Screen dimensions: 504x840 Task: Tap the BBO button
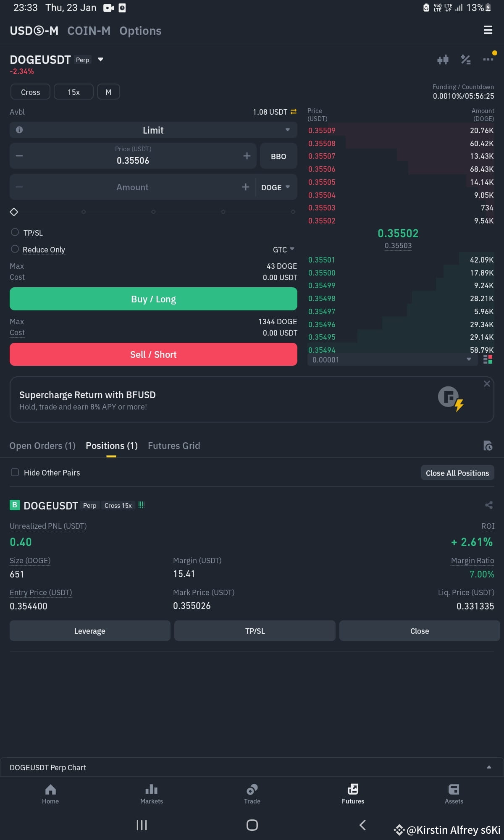pos(278,156)
